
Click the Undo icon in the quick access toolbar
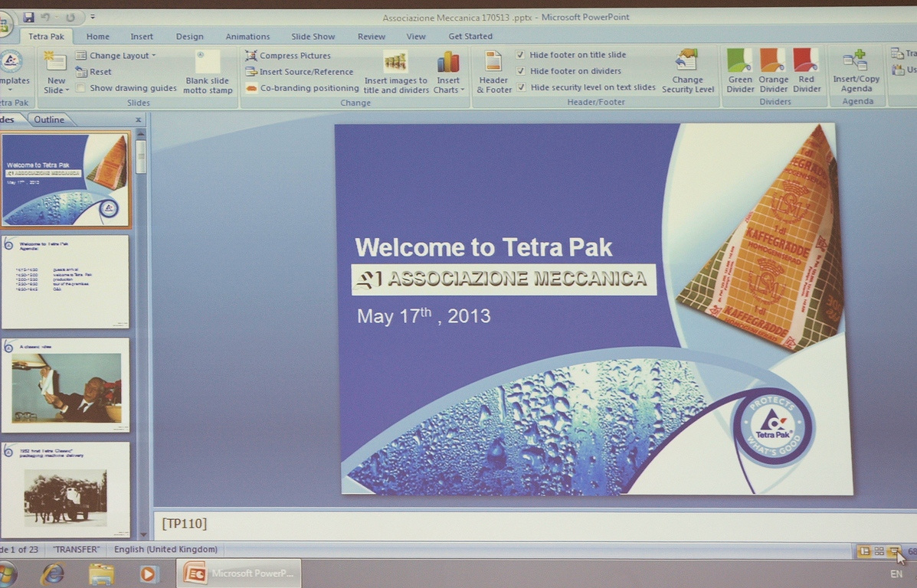tap(45, 17)
